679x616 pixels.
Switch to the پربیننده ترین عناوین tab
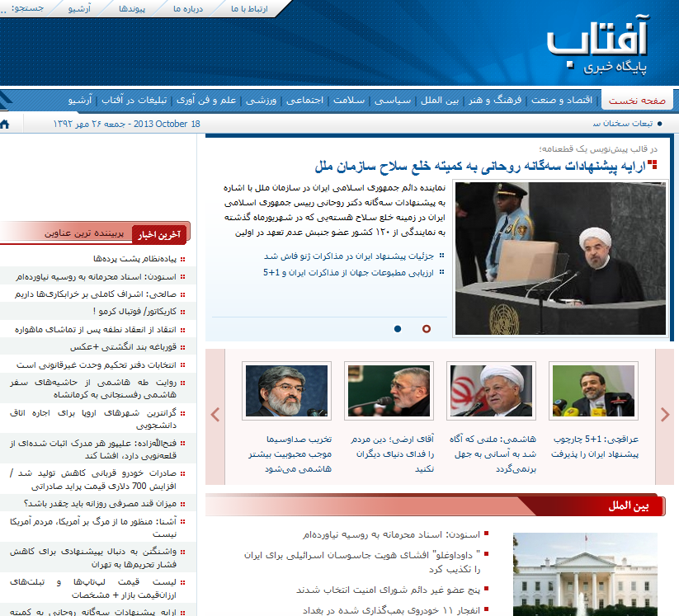[x=84, y=233]
